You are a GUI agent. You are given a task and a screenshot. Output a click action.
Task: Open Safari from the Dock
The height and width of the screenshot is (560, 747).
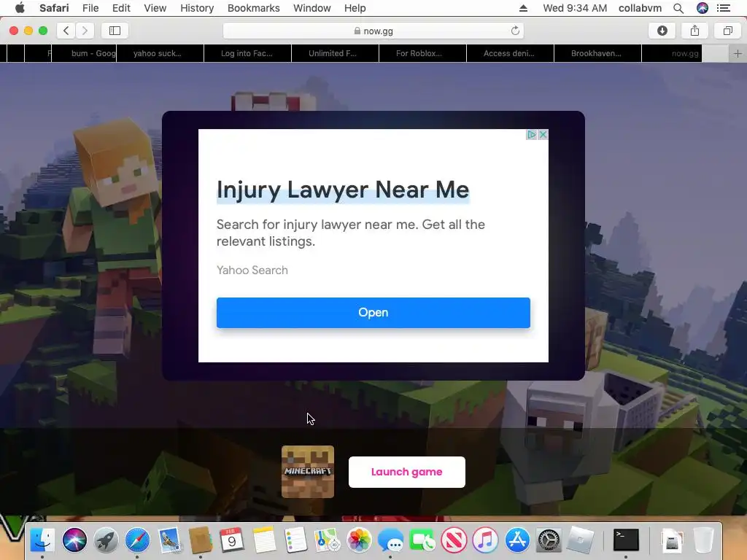click(x=137, y=540)
